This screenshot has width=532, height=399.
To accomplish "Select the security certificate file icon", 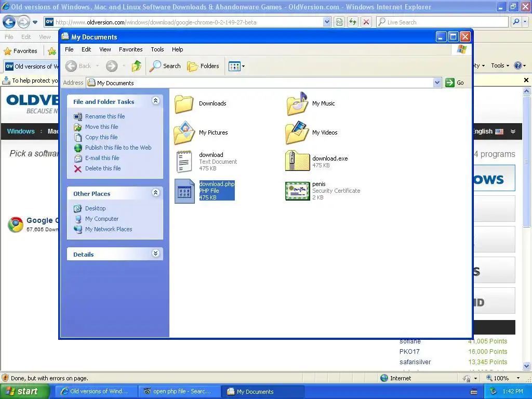I will (x=298, y=191).
